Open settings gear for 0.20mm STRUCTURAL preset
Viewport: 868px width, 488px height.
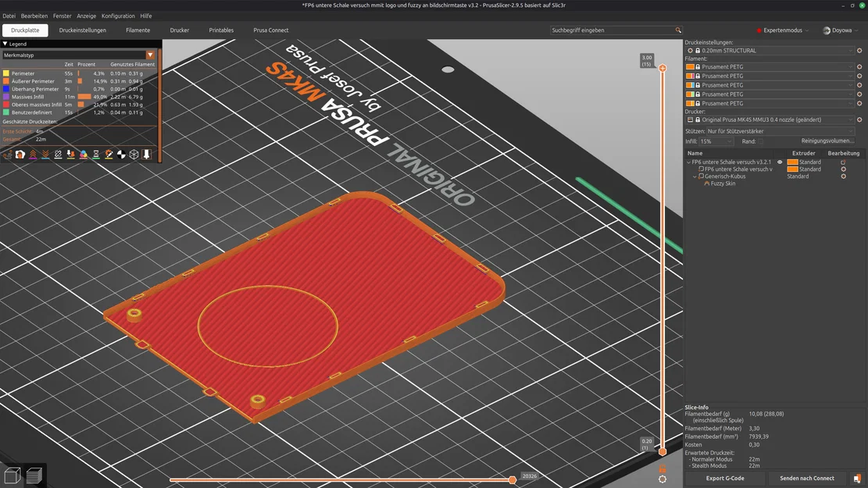(x=859, y=50)
